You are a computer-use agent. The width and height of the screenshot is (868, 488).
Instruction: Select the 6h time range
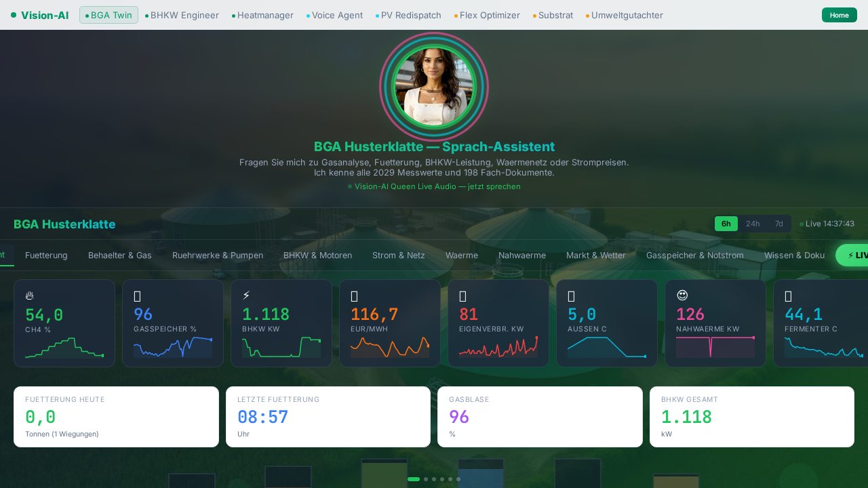(726, 224)
